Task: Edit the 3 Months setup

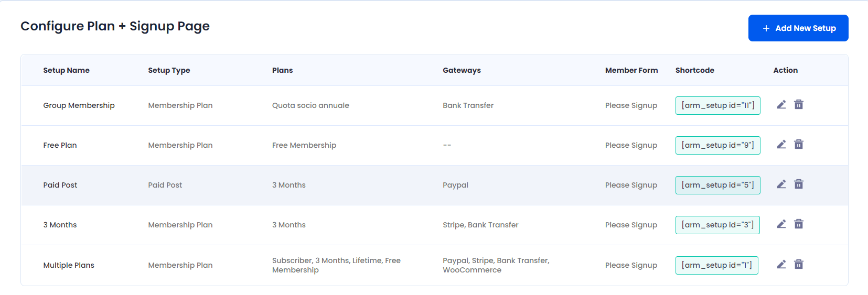Action: (781, 224)
